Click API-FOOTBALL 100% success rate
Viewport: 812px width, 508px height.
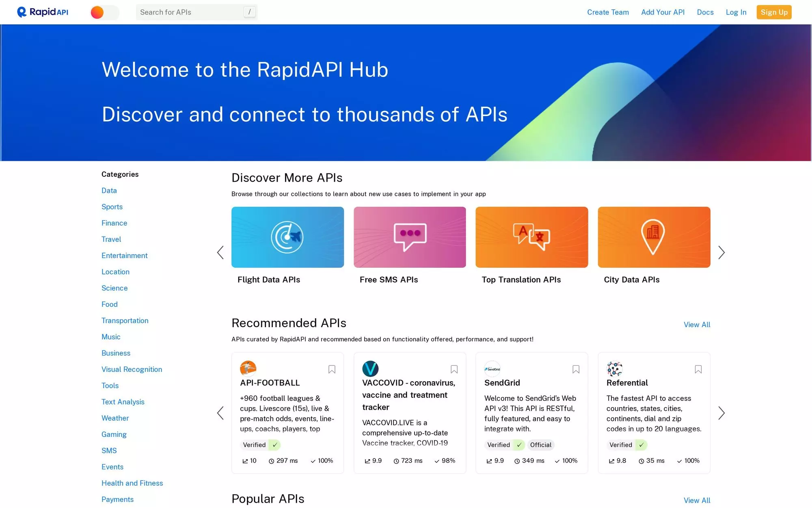[x=322, y=460]
